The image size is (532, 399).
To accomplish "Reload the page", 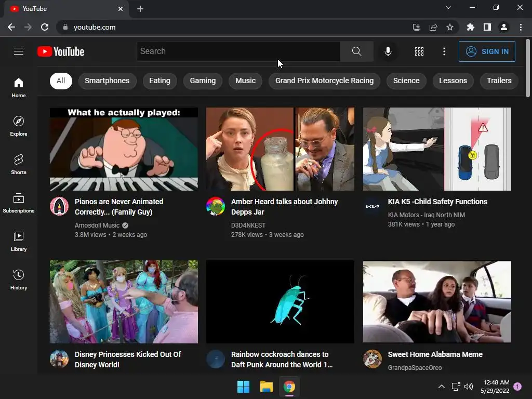I will (45, 27).
